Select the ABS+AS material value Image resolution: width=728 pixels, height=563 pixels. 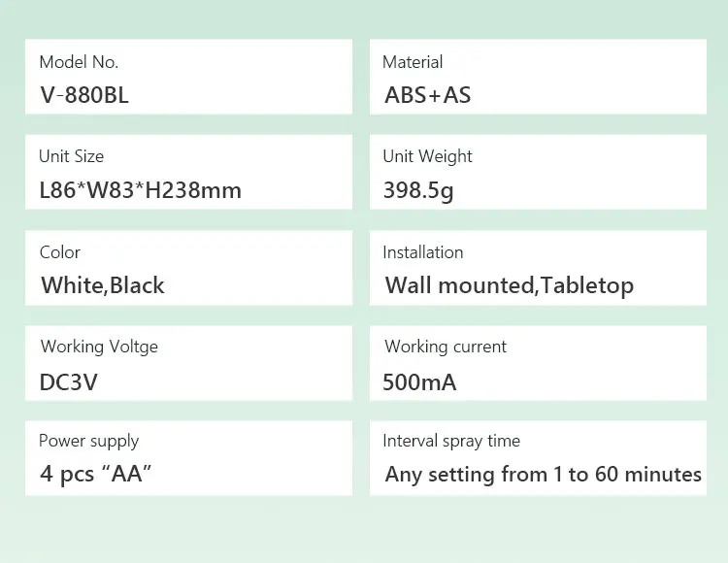428,95
